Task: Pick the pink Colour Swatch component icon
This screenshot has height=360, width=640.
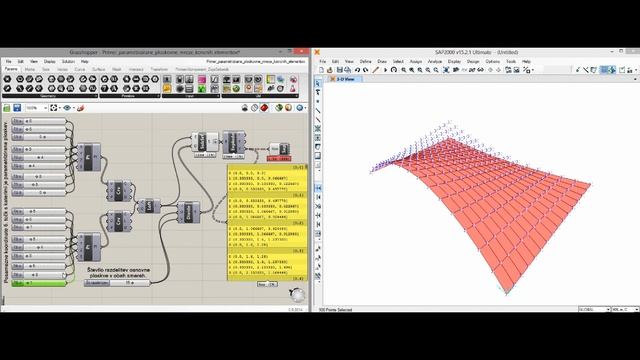Action: tap(202, 80)
